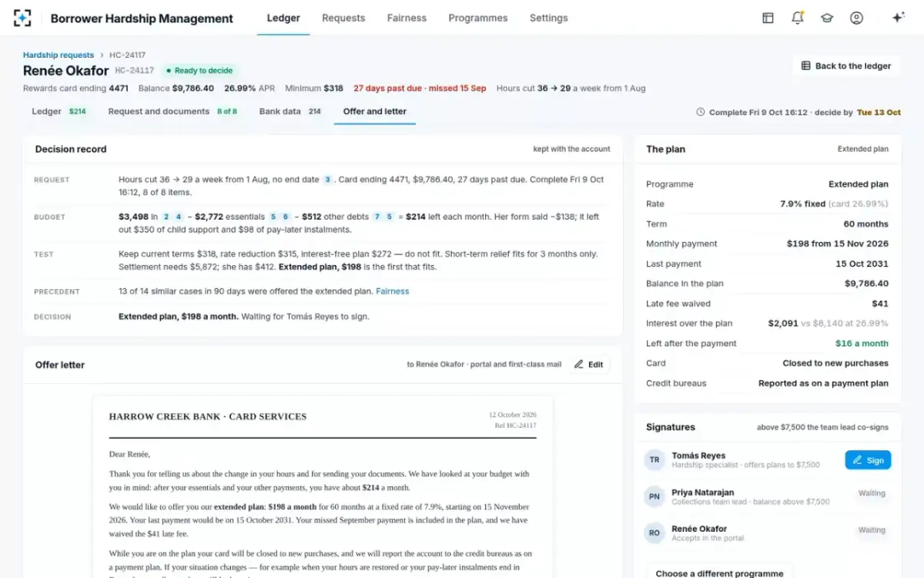Open notifications bell
The height and width of the screenshot is (578, 924).
click(x=797, y=18)
